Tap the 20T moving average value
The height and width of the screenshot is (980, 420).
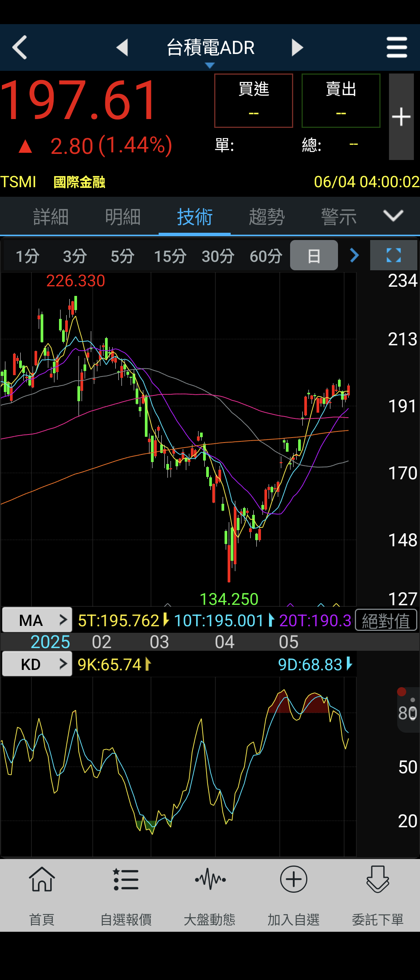pyautogui.click(x=315, y=621)
